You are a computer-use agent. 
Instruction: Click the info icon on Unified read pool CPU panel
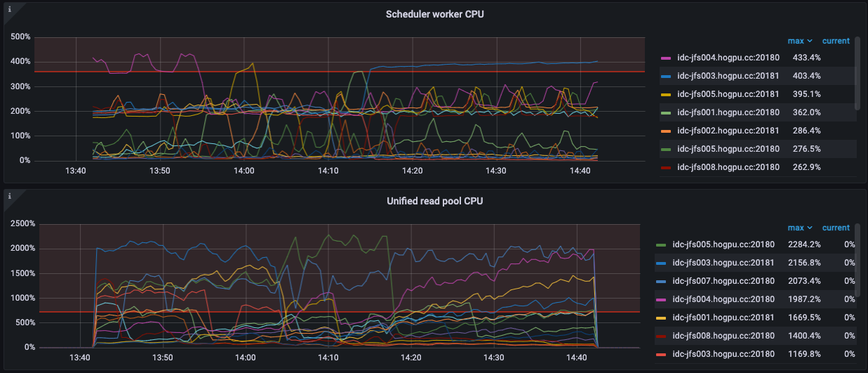9,195
